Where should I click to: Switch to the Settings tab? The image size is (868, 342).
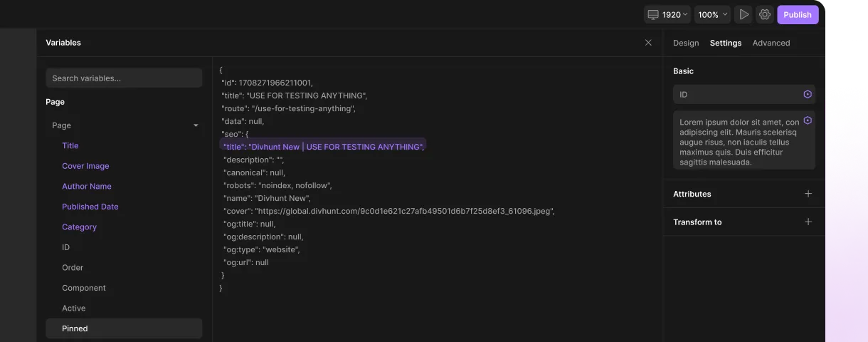[x=726, y=43]
